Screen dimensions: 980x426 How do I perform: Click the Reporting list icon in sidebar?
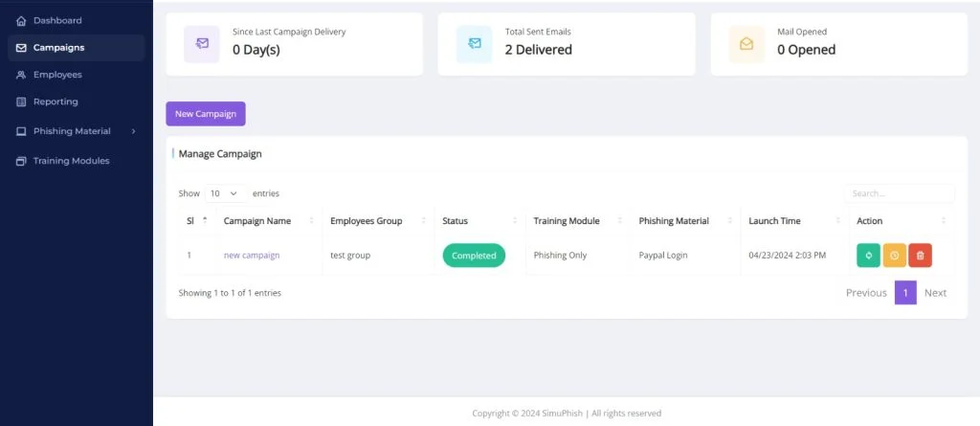[21, 101]
